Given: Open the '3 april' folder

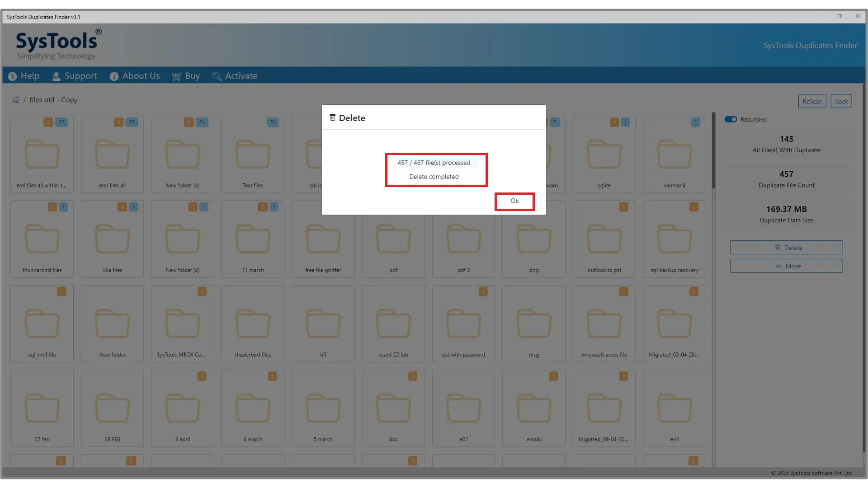Looking at the screenshot, I should pyautogui.click(x=183, y=408).
